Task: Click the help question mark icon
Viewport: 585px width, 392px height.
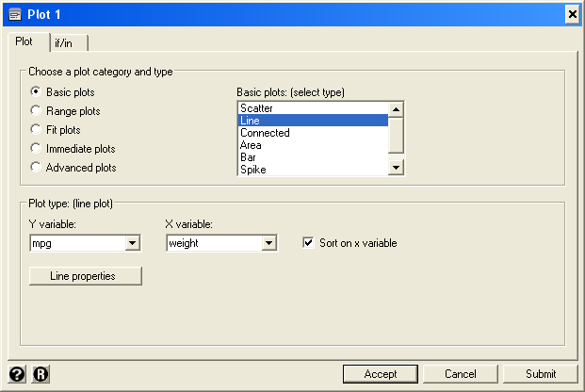Action: pos(16,374)
